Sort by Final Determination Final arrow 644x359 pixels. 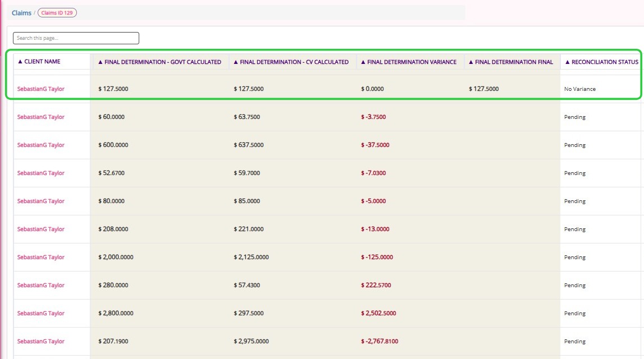coord(471,62)
